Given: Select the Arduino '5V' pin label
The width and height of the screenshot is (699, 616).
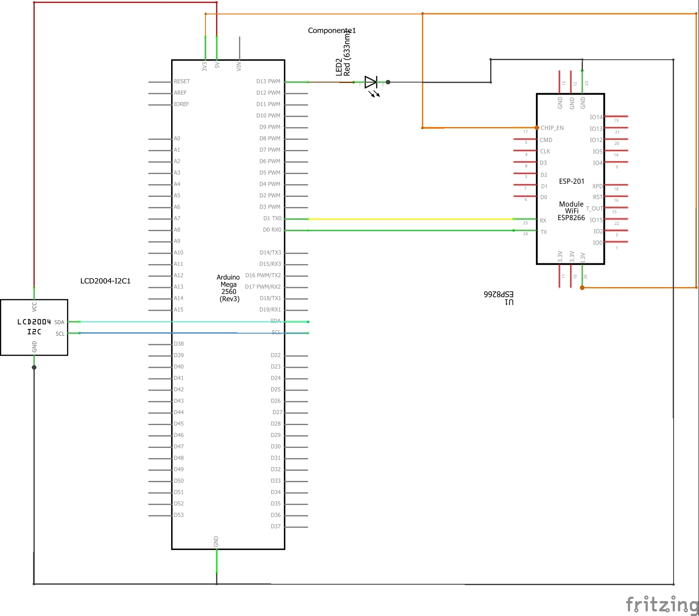Looking at the screenshot, I should [x=217, y=66].
